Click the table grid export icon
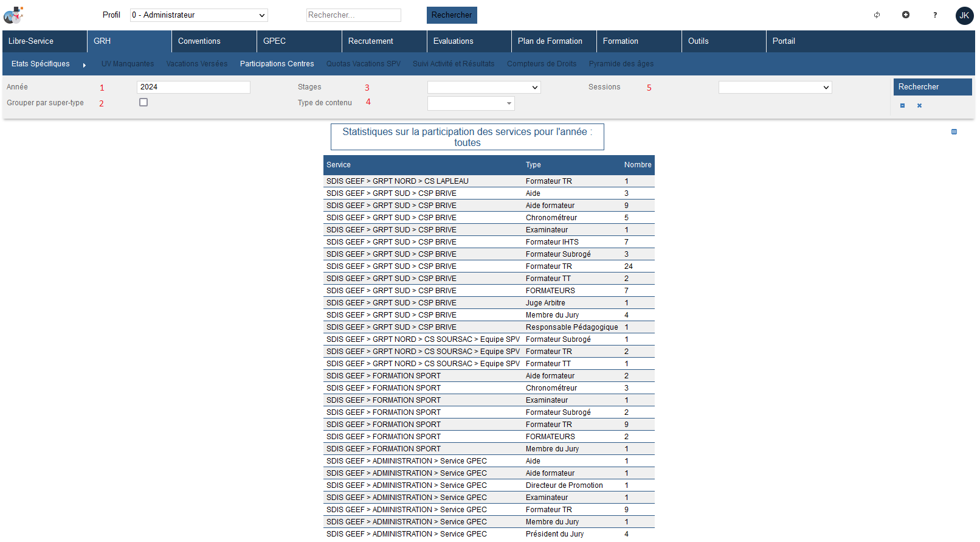The width and height of the screenshot is (980, 542). pos(954,132)
